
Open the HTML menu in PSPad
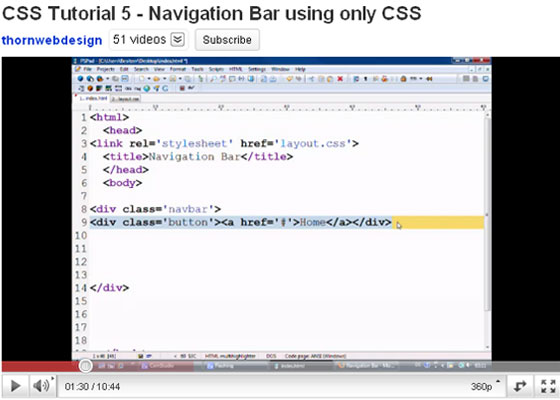pos(236,69)
